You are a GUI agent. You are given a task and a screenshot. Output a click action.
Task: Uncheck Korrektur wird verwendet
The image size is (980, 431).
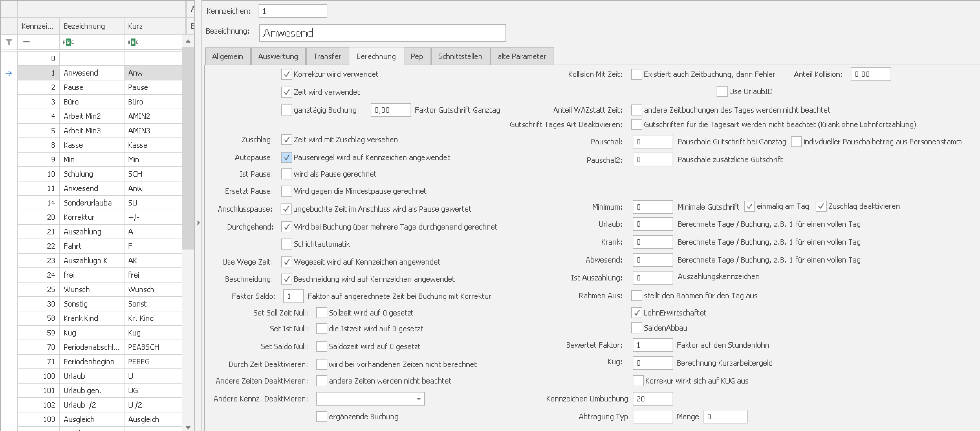tap(286, 74)
